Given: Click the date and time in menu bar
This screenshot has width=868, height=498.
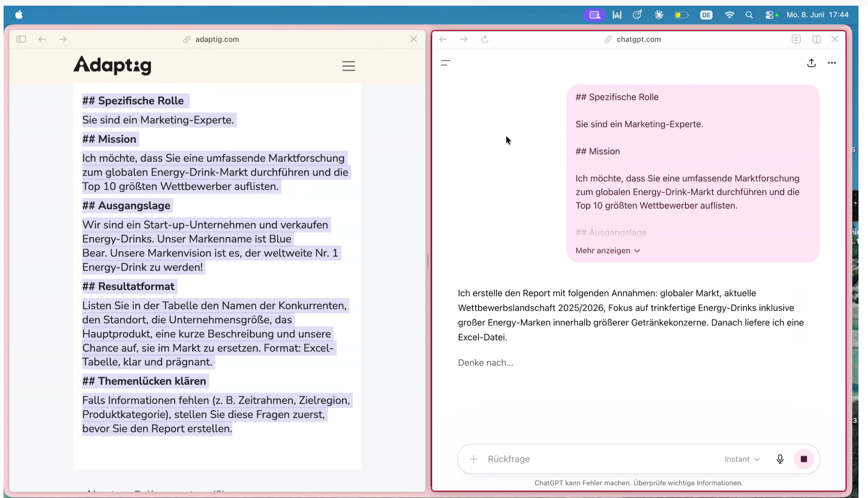Looking at the screenshot, I should [818, 15].
